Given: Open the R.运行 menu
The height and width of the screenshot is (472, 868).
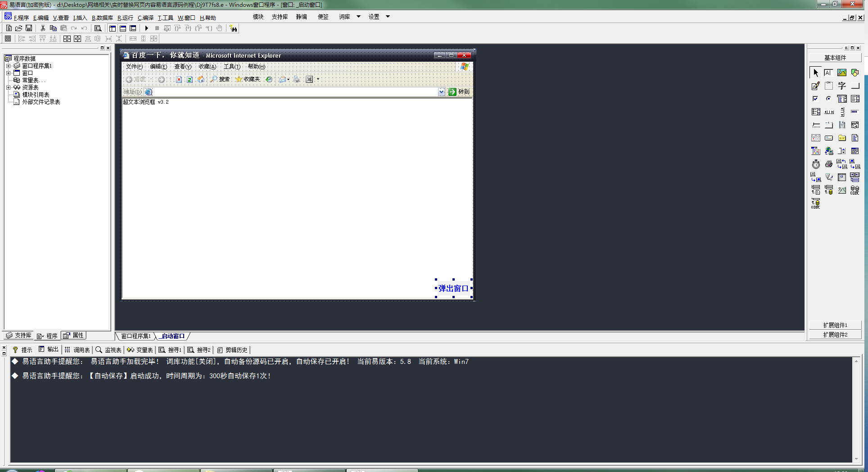Looking at the screenshot, I should click(x=125, y=18).
